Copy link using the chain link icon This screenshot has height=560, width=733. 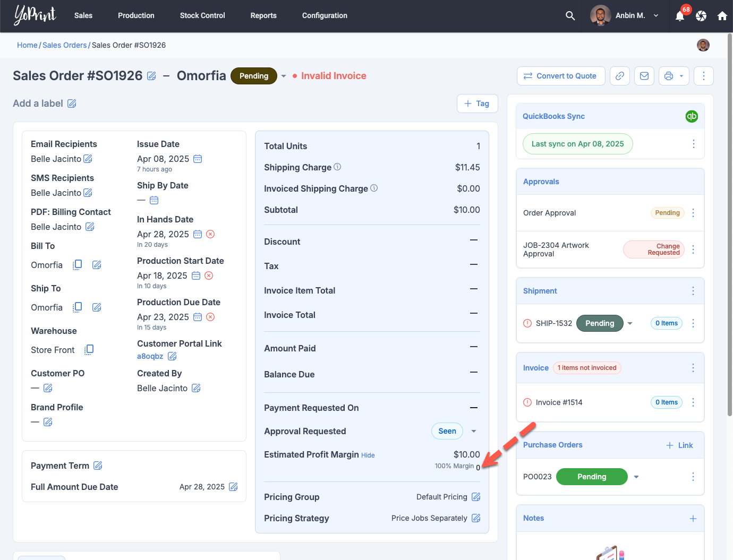click(x=620, y=76)
